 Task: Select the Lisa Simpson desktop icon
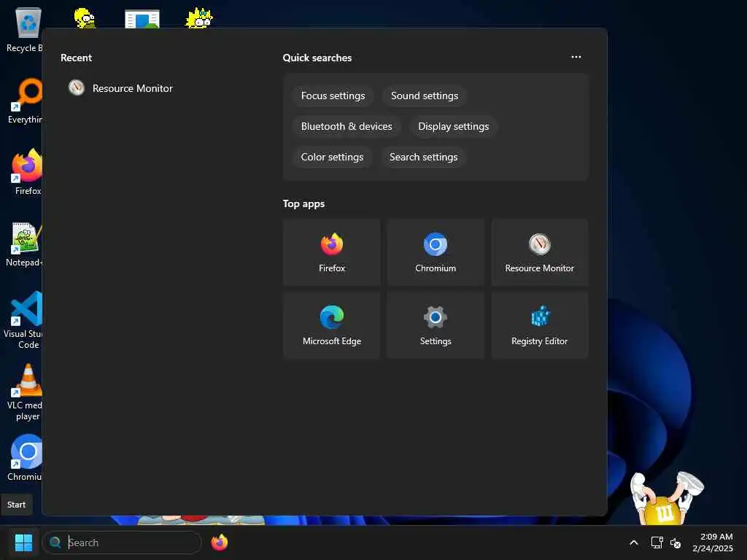[x=199, y=18]
